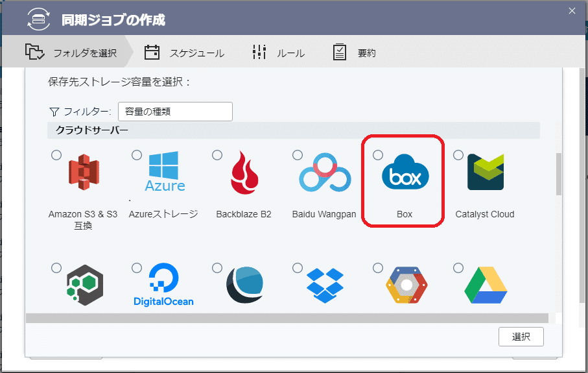Click the Google Drive triangle logo
The height and width of the screenshot is (373, 588).
tap(486, 285)
